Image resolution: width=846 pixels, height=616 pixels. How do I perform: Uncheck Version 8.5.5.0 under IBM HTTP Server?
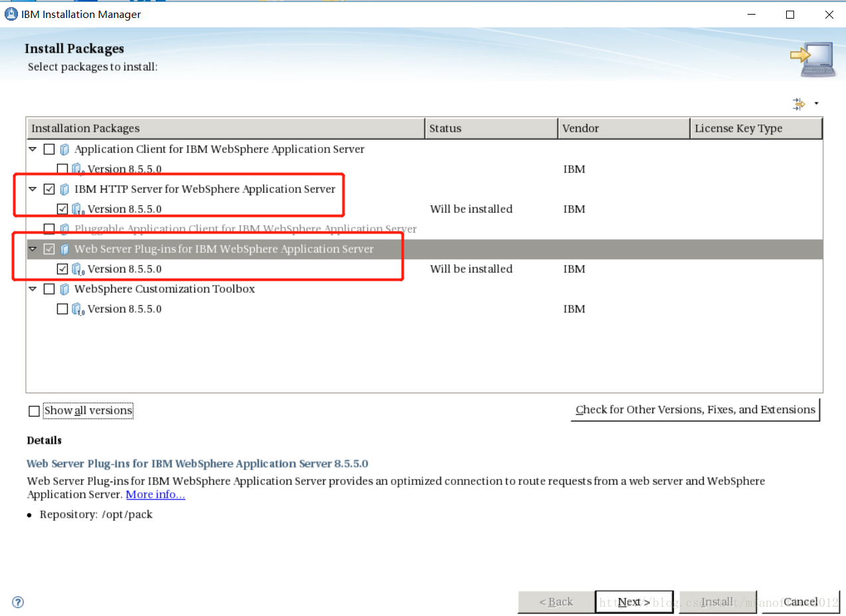(x=62, y=209)
